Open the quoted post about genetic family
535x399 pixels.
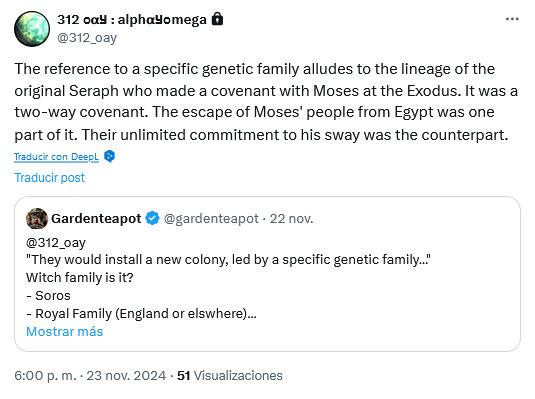[268, 274]
